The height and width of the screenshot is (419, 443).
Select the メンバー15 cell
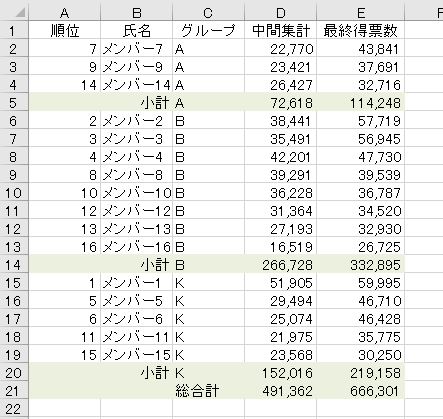click(x=137, y=355)
